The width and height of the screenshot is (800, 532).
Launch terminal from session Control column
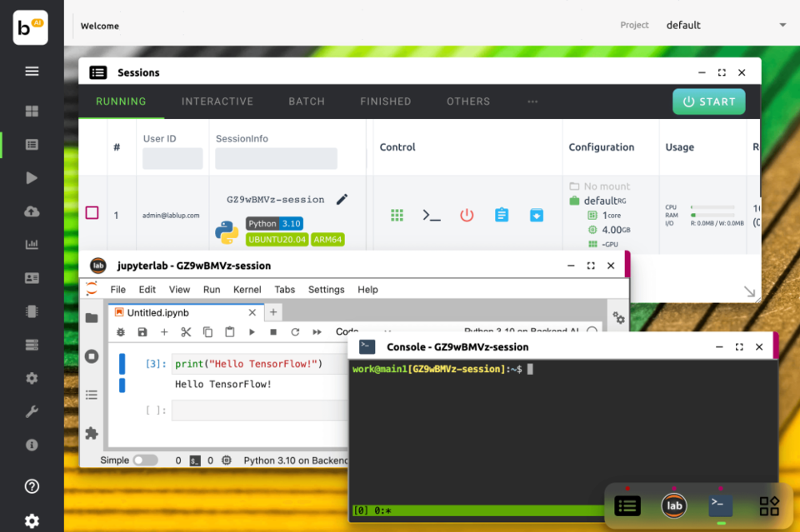(431, 215)
